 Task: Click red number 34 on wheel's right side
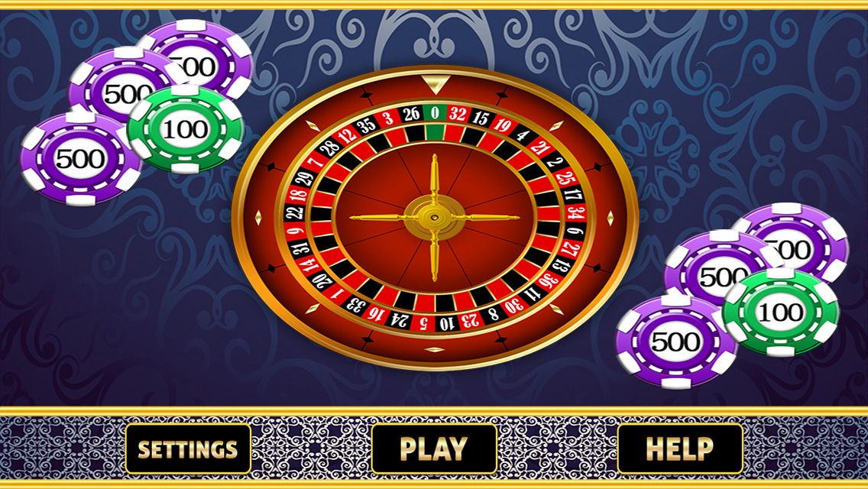click(x=577, y=213)
